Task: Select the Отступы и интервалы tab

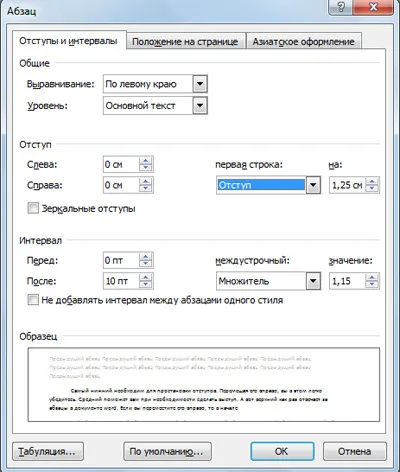Action: [x=69, y=41]
